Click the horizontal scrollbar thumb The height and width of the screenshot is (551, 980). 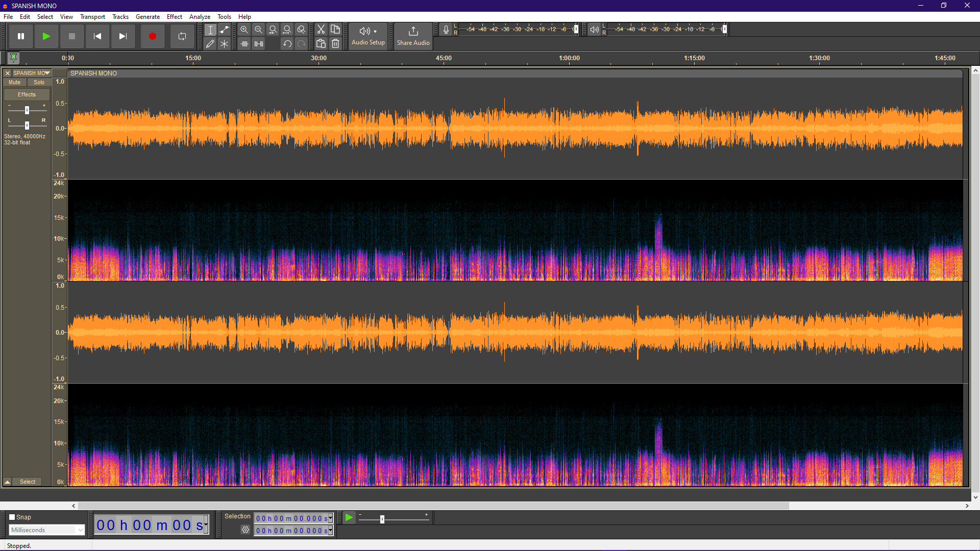pyautogui.click(x=433, y=506)
